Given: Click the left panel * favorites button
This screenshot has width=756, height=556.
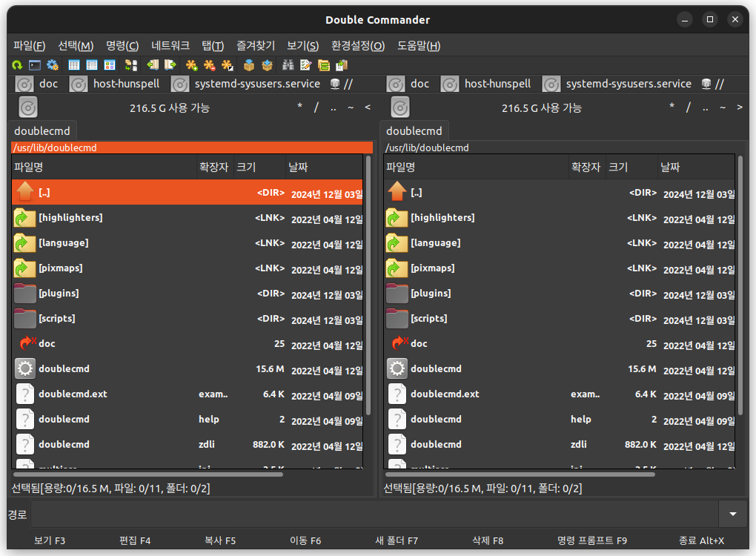Looking at the screenshot, I should pos(299,107).
